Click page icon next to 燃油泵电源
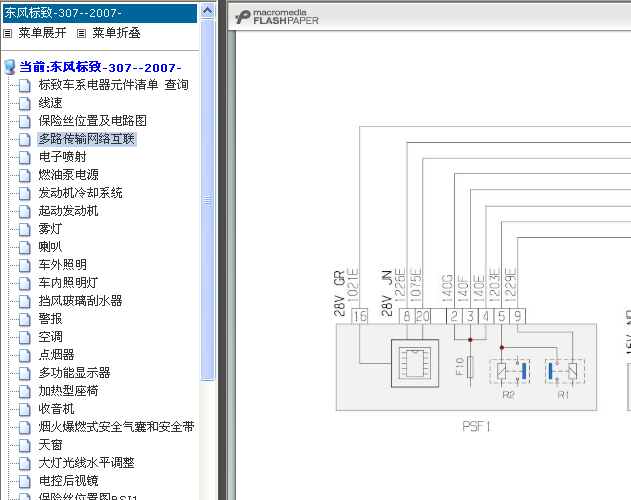The width and height of the screenshot is (631, 500). point(25,175)
